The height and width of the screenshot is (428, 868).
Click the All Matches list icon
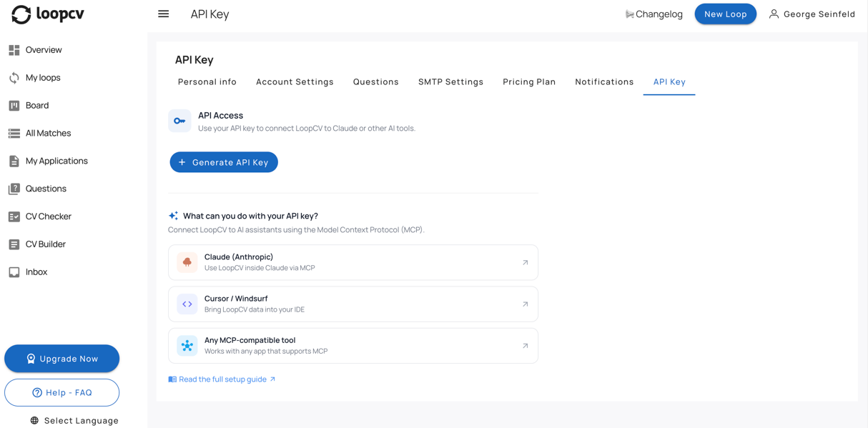(x=14, y=134)
